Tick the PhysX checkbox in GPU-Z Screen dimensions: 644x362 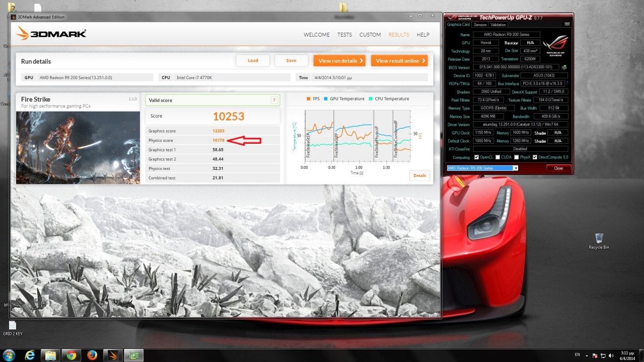(516, 157)
